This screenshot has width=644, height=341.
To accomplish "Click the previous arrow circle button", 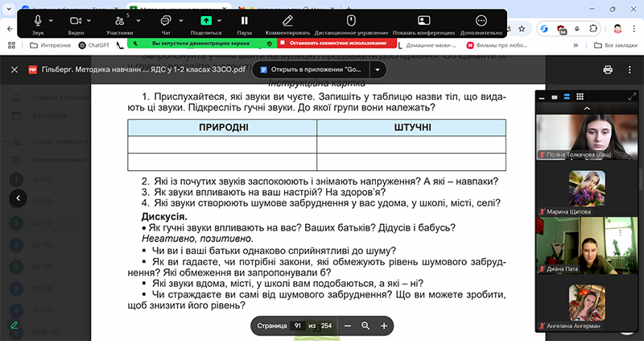I will 18,198.
